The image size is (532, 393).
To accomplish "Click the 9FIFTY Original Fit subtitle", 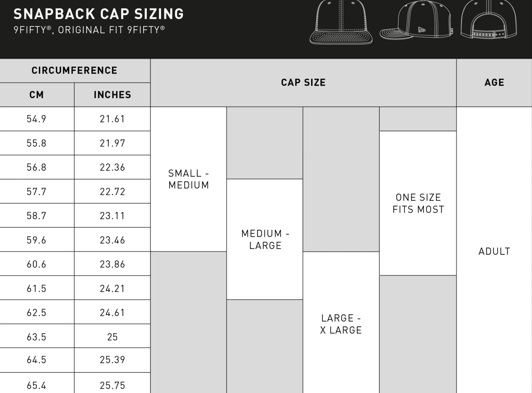I will click(89, 30).
